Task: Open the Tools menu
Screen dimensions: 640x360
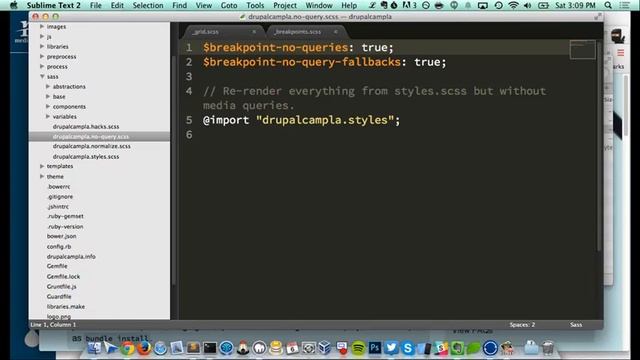Action: pyautogui.click(x=255, y=5)
